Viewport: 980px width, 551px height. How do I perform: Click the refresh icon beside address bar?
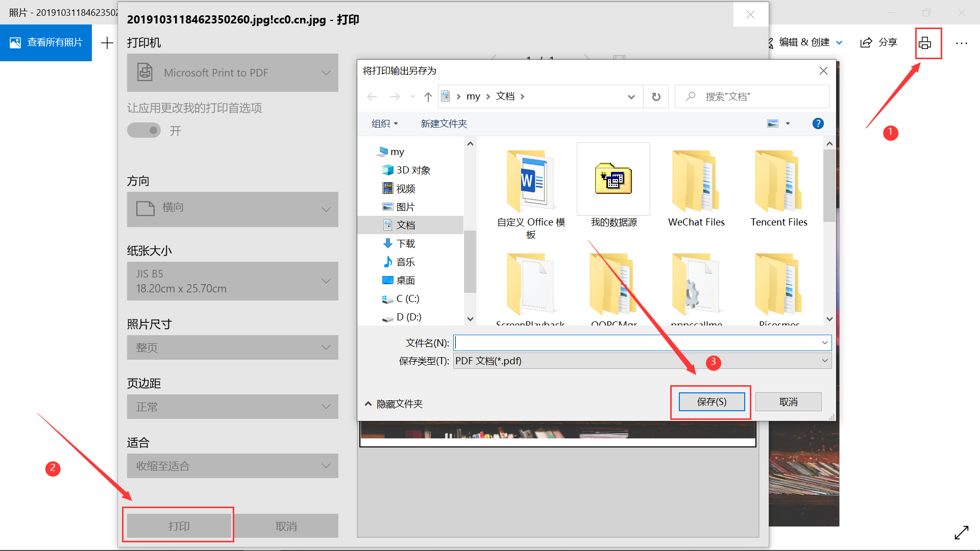tap(656, 96)
